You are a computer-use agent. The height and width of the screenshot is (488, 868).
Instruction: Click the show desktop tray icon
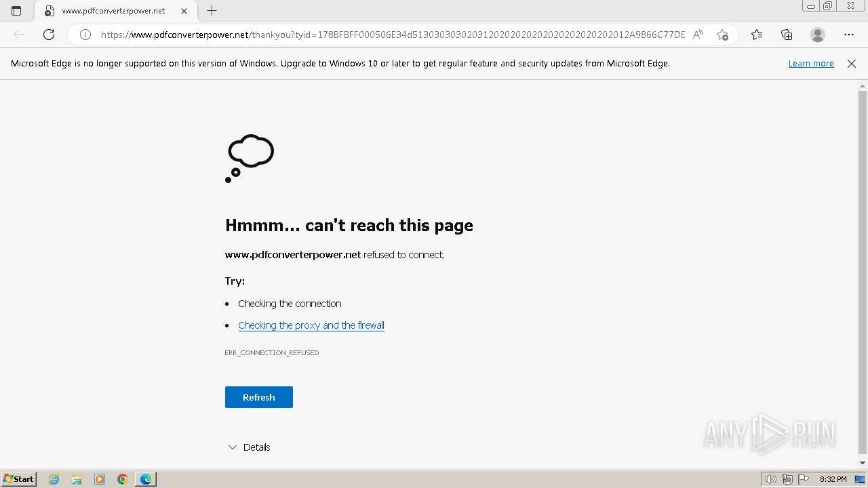point(861,479)
